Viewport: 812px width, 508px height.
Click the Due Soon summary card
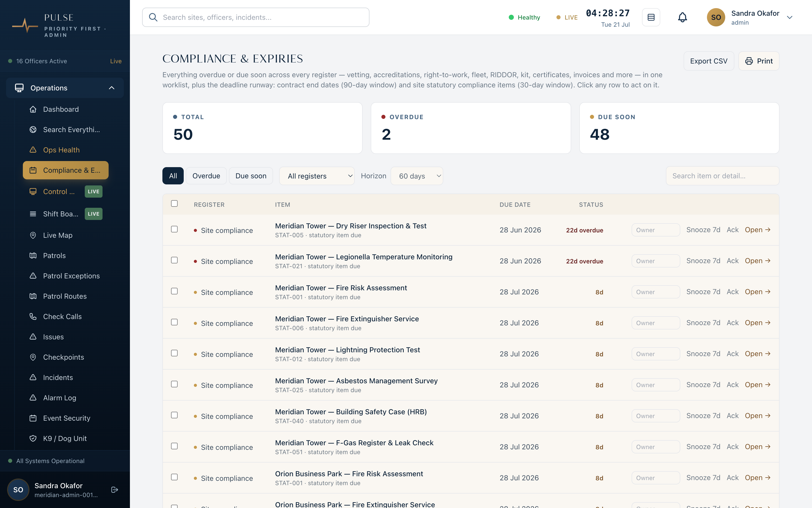click(679, 128)
